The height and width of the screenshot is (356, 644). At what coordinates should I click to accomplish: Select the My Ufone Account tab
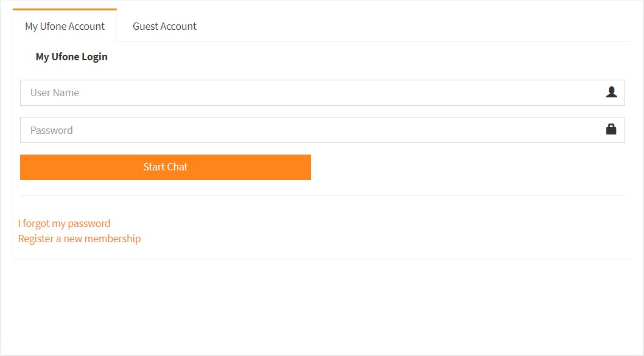65,26
